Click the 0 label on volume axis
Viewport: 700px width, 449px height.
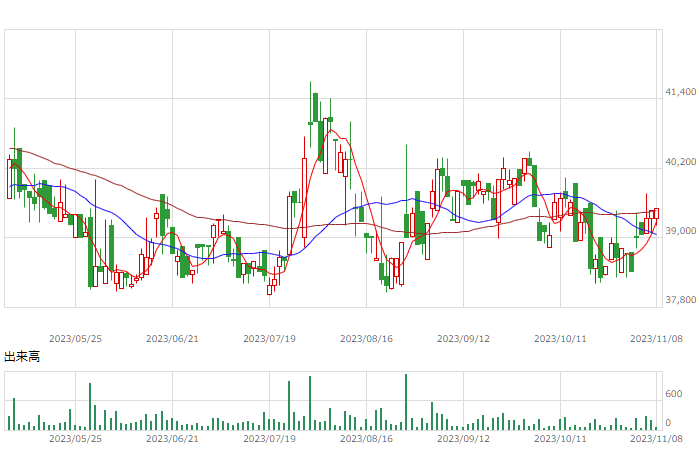[x=668, y=423]
